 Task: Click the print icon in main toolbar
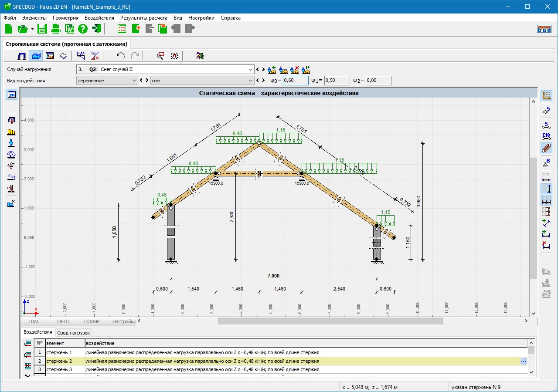point(56,29)
